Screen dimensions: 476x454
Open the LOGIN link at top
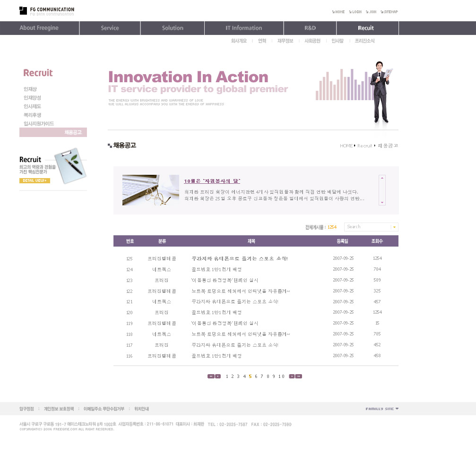point(355,12)
